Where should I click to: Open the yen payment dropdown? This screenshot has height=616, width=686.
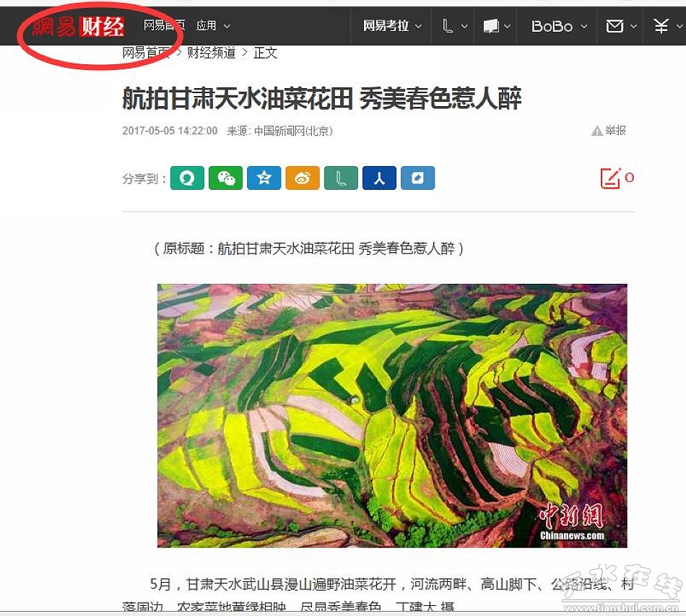click(668, 26)
